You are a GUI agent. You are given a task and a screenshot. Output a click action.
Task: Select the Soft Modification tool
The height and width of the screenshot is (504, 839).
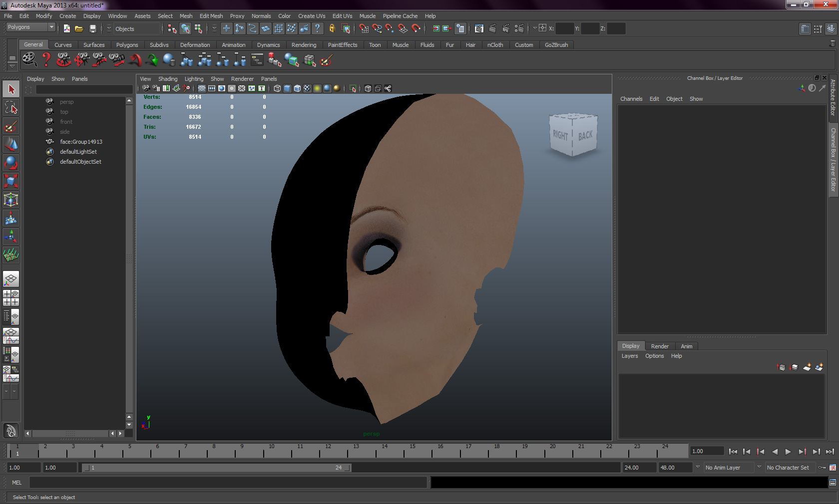pyautogui.click(x=11, y=219)
